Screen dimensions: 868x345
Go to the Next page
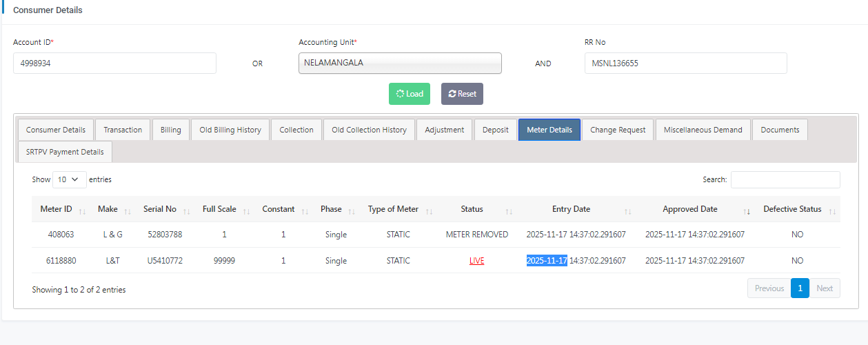tap(825, 288)
